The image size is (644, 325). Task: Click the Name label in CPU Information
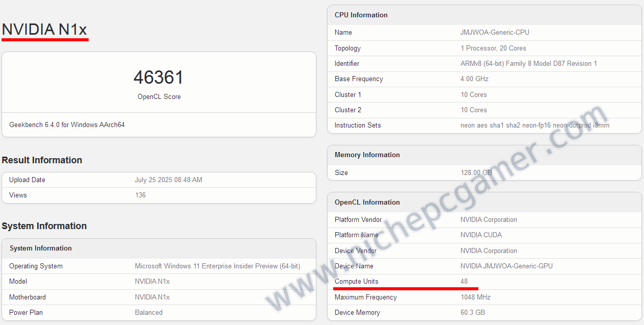point(343,32)
